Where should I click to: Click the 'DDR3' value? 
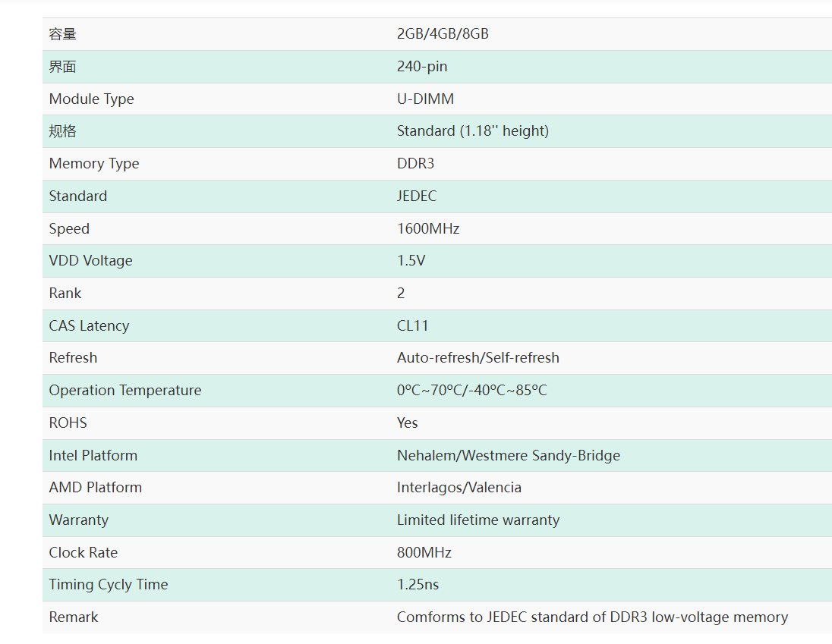pyautogui.click(x=415, y=163)
